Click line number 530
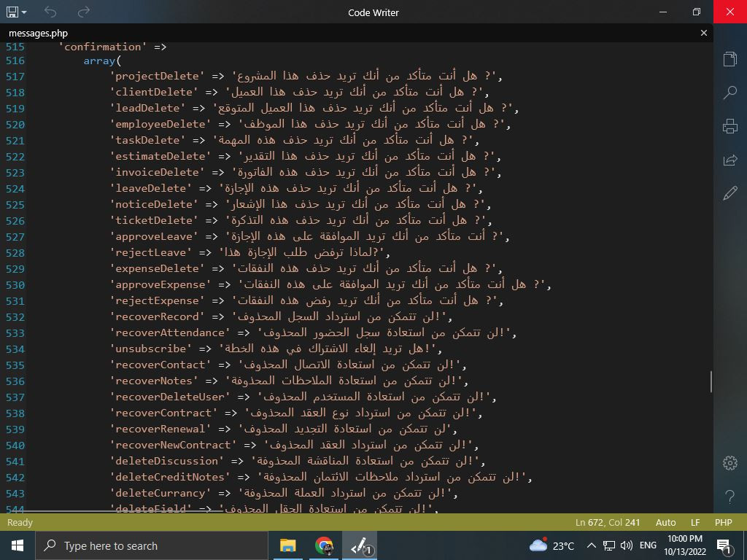Viewport: 747px width, 560px height. click(x=15, y=285)
